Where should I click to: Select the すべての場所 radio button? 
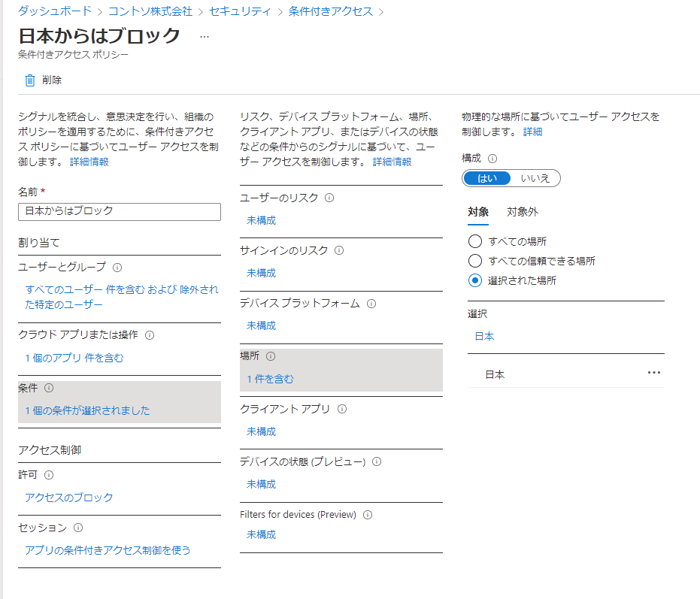pos(475,241)
